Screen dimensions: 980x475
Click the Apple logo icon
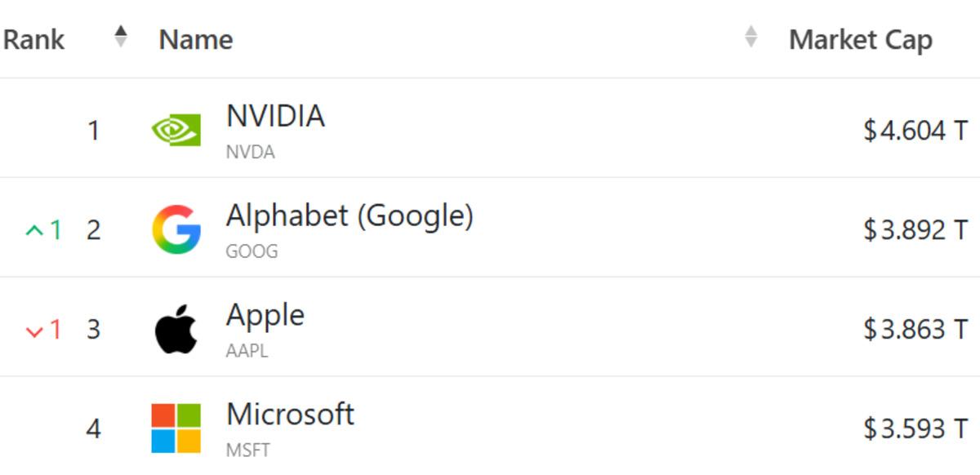point(176,330)
